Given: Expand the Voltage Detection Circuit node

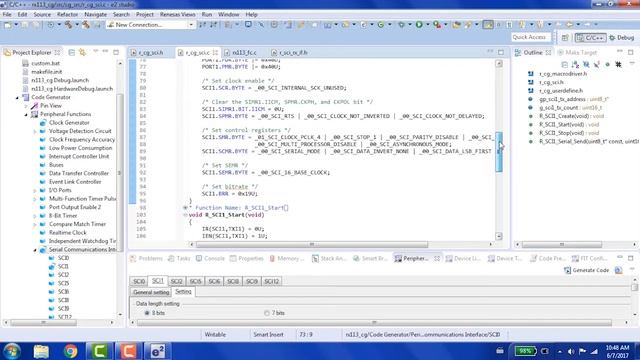Looking at the screenshot, I should (x=35, y=131).
